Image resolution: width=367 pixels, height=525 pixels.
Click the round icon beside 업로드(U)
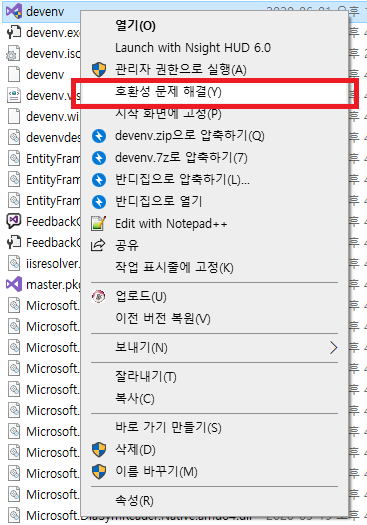coord(99,296)
